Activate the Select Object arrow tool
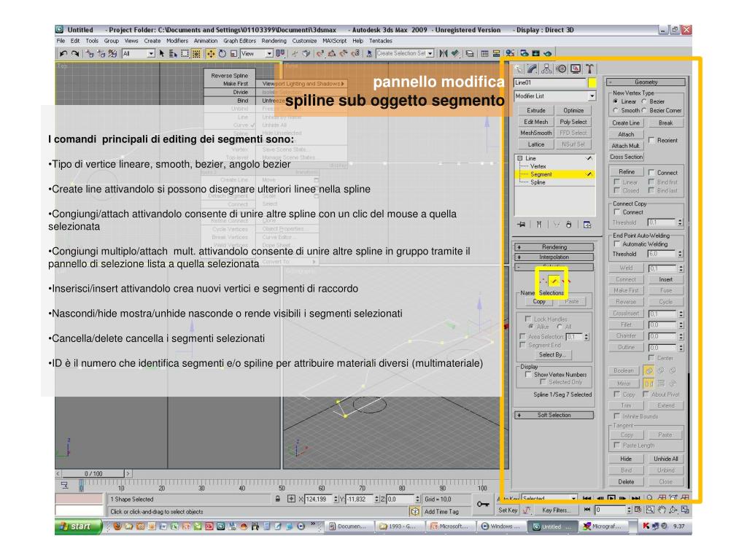 tap(161, 54)
